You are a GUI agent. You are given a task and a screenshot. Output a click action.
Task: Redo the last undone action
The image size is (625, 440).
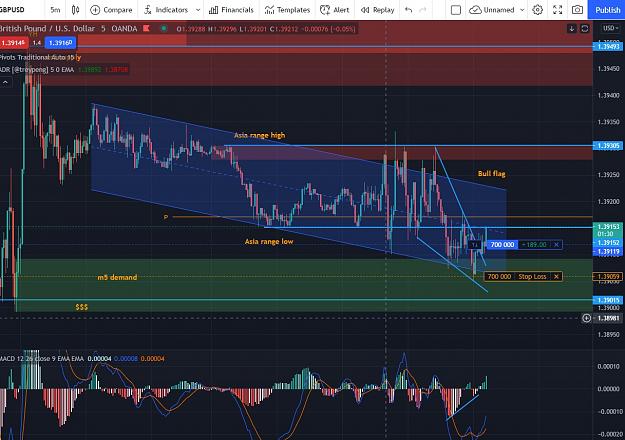(423, 10)
